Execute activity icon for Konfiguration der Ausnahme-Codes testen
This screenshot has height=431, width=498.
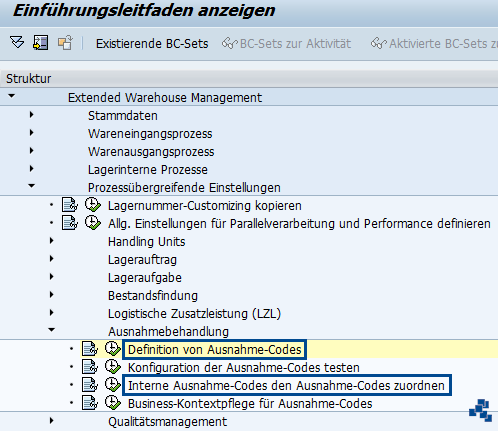click(x=113, y=367)
